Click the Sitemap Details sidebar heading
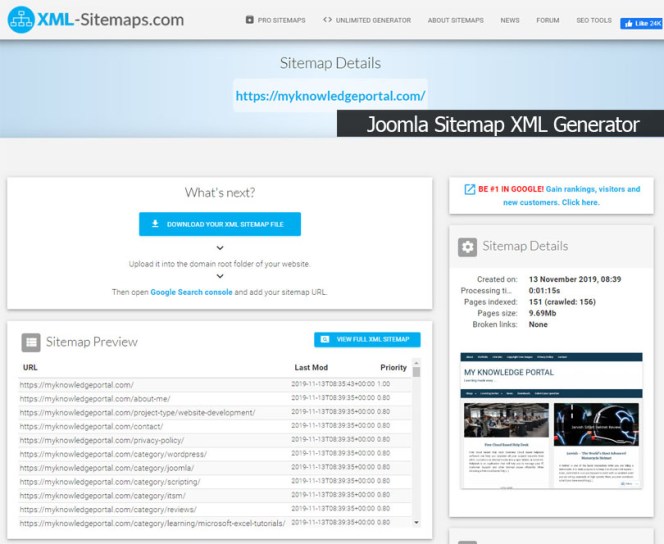Image resolution: width=664 pixels, height=544 pixels. tap(525, 246)
